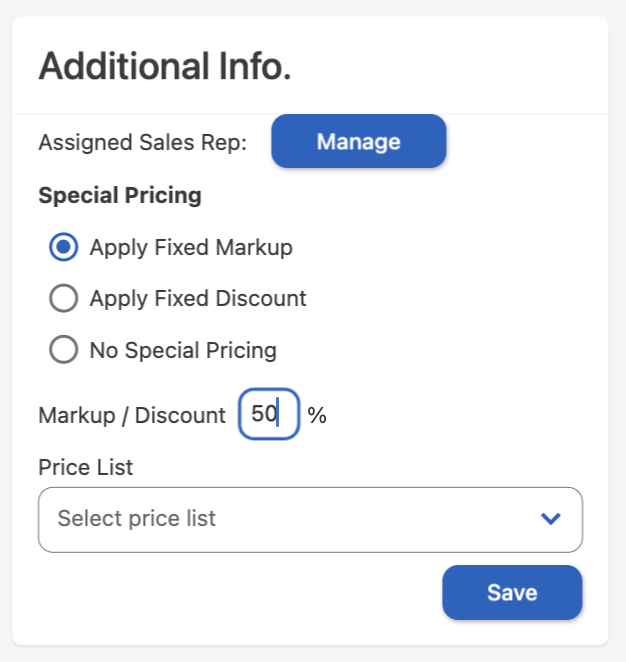Click the 'Assigned Sales Rep:' label
The image size is (626, 662).
click(142, 142)
